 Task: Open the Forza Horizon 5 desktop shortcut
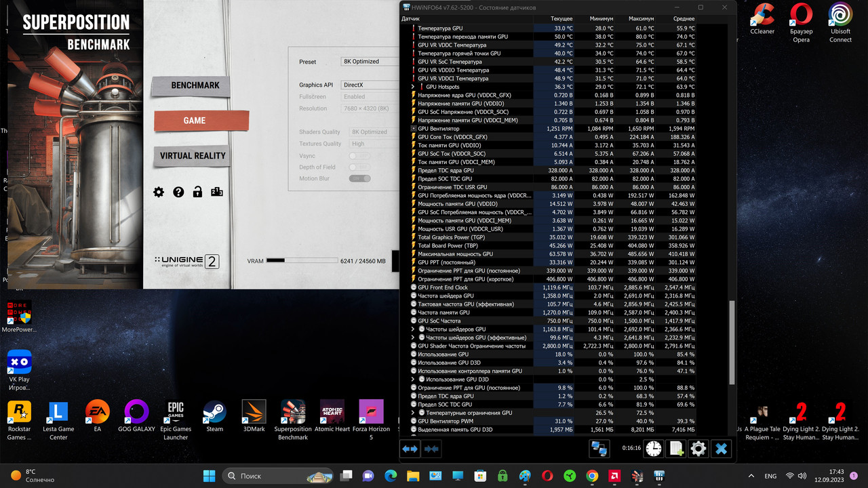click(x=371, y=420)
